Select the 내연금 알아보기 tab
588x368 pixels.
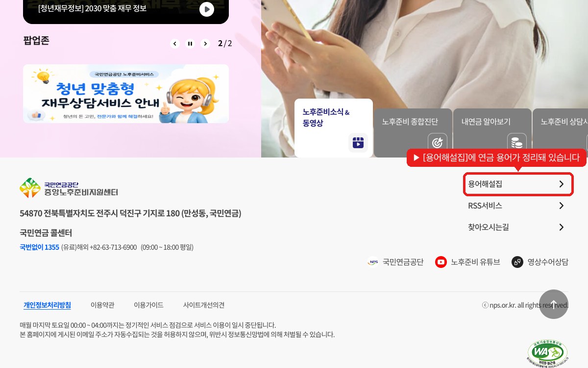[x=492, y=133]
